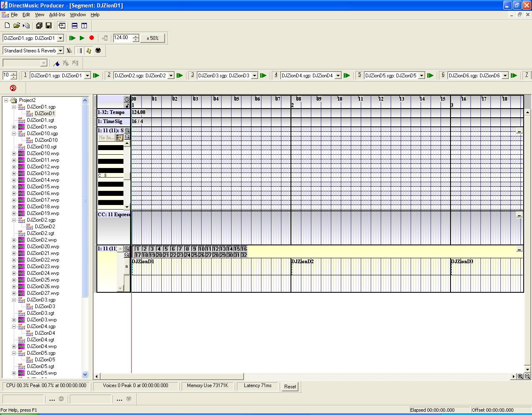Toggle variation button 28

click(216, 255)
